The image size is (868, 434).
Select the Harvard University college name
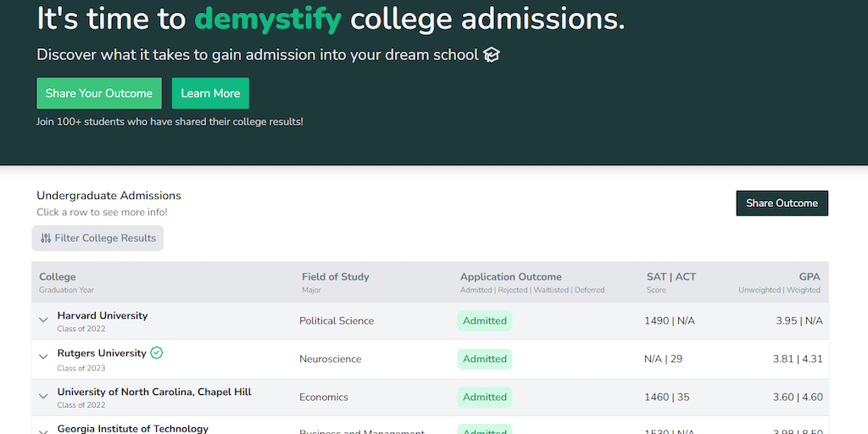(103, 315)
